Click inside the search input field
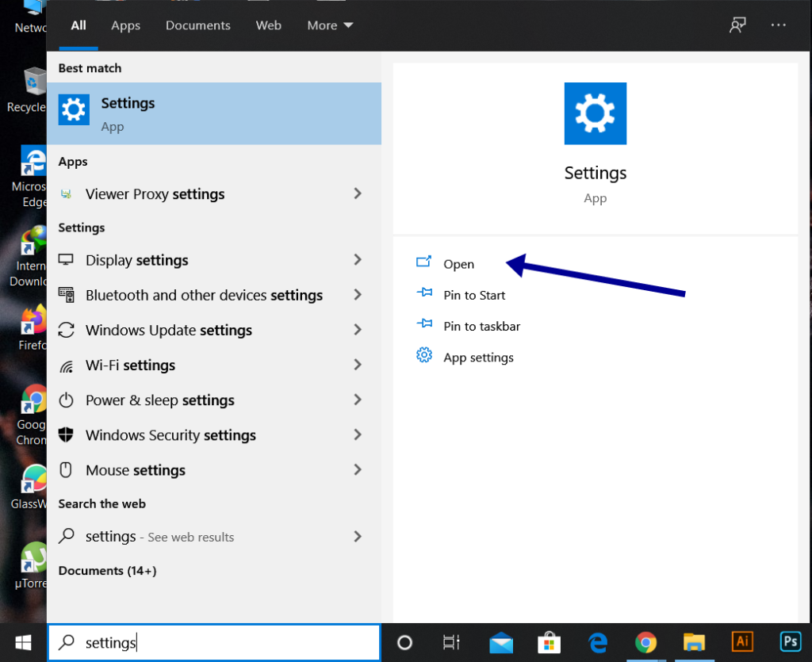This screenshot has height=662, width=812. pos(214,643)
